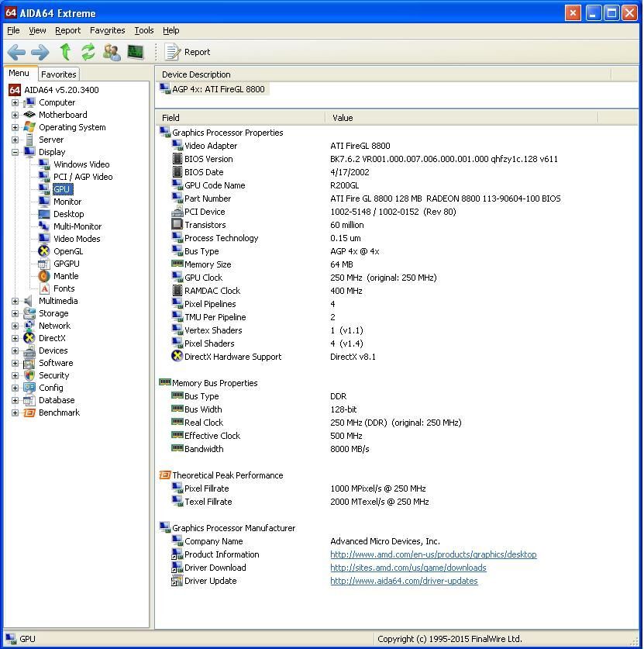Switch to the Favorites tab
The image size is (644, 649).
[59, 74]
